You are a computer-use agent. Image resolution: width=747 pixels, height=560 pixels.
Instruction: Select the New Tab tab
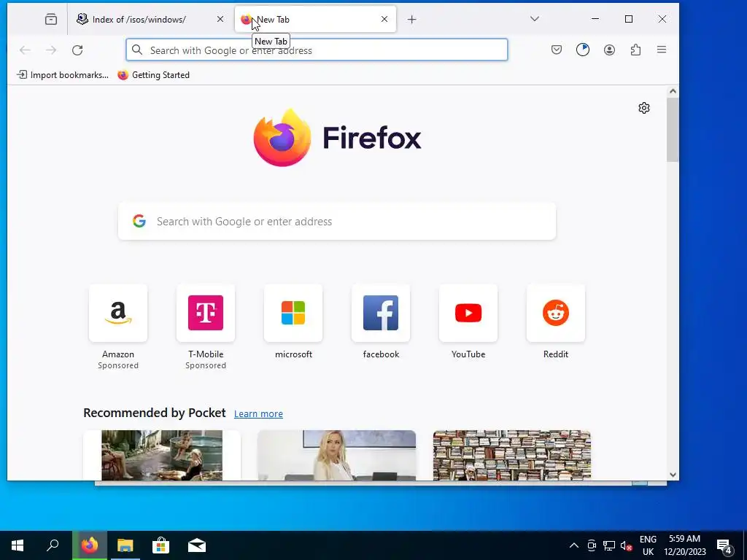point(314,20)
